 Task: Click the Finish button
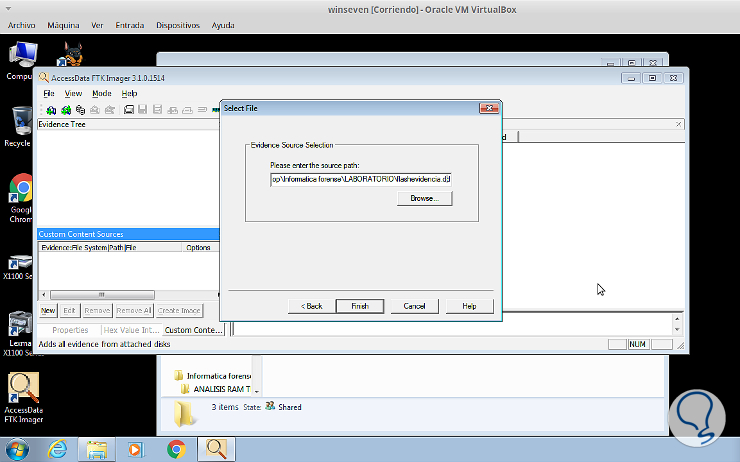(x=360, y=306)
